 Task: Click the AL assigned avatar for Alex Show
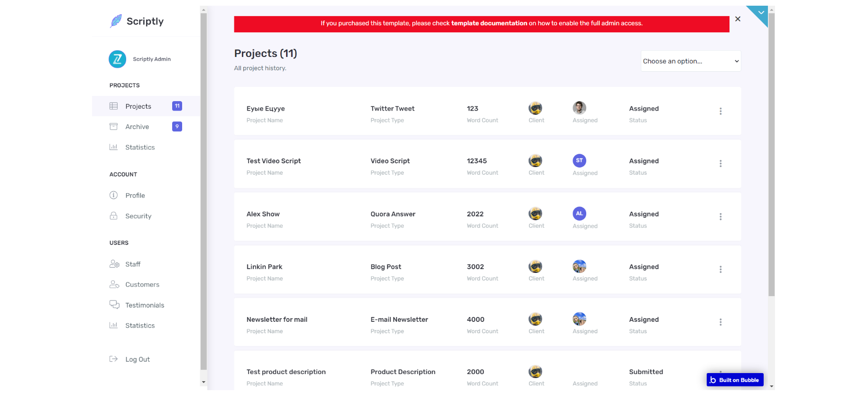pos(579,214)
